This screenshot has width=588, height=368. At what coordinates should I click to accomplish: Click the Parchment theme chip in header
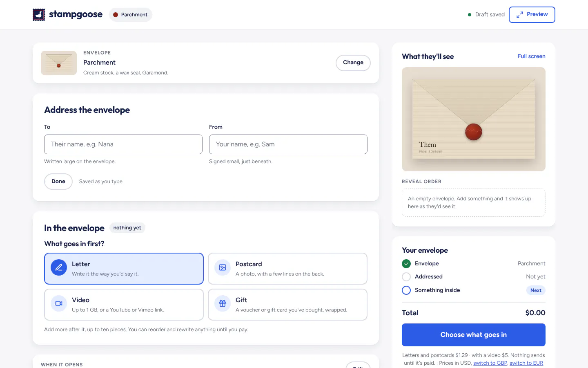[131, 15]
